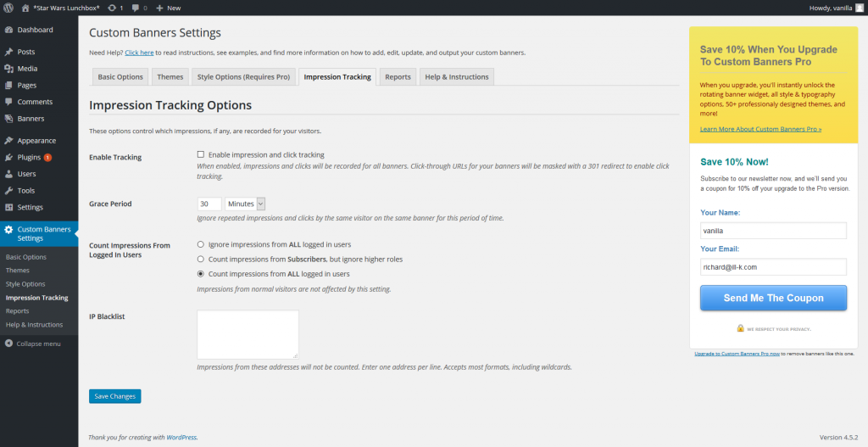
Task: Click the WordPress logo icon
Action: [x=8, y=8]
